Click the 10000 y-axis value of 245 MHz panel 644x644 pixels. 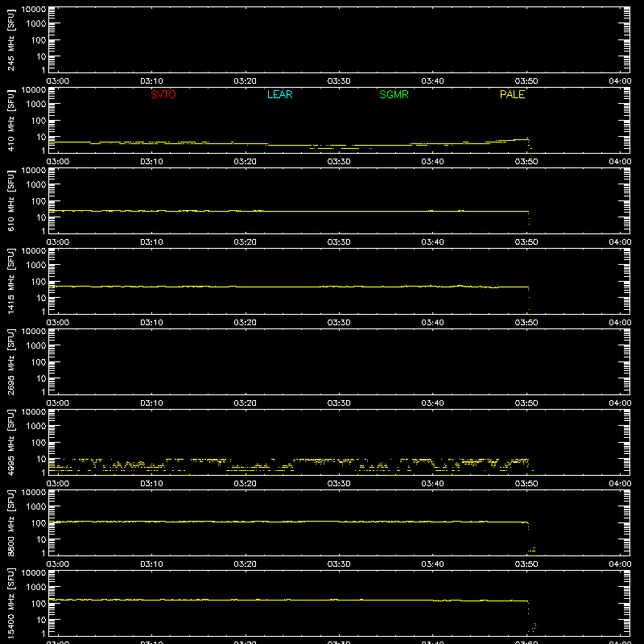pos(34,10)
